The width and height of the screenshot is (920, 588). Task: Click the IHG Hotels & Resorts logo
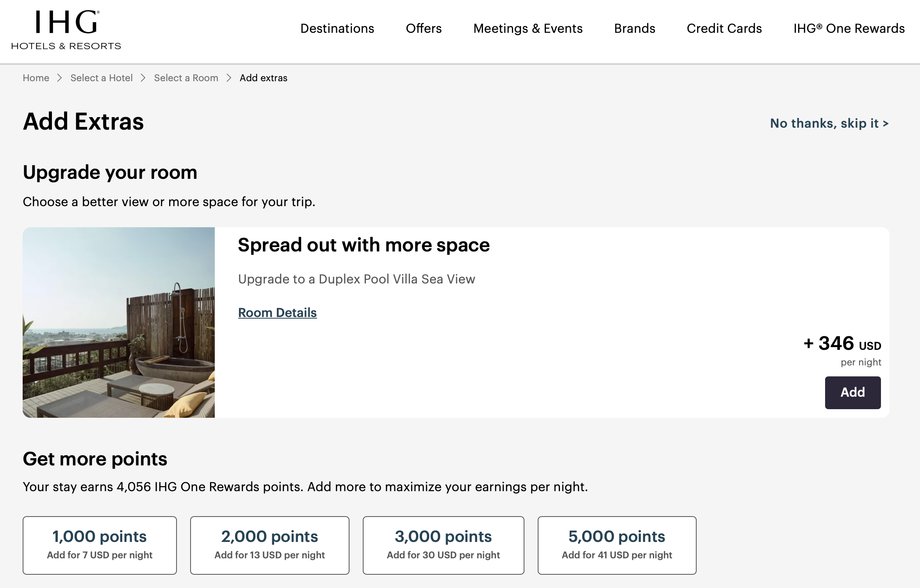coord(66,30)
